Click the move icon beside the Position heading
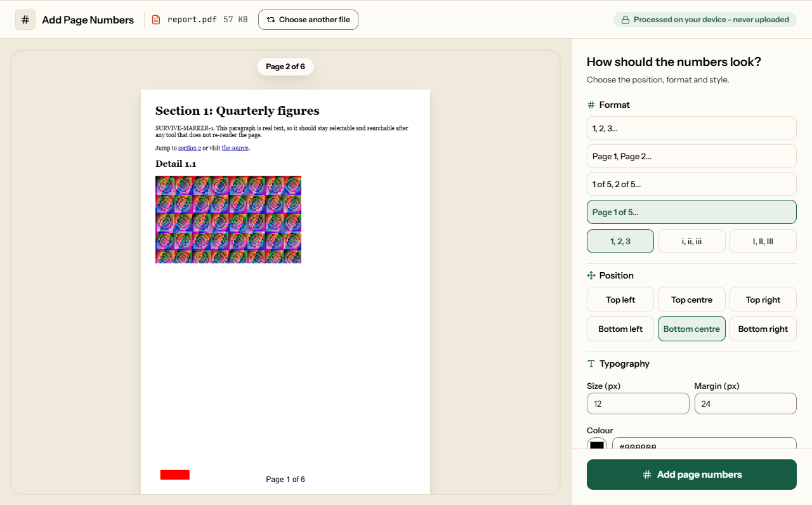The height and width of the screenshot is (505, 812). 591,275
